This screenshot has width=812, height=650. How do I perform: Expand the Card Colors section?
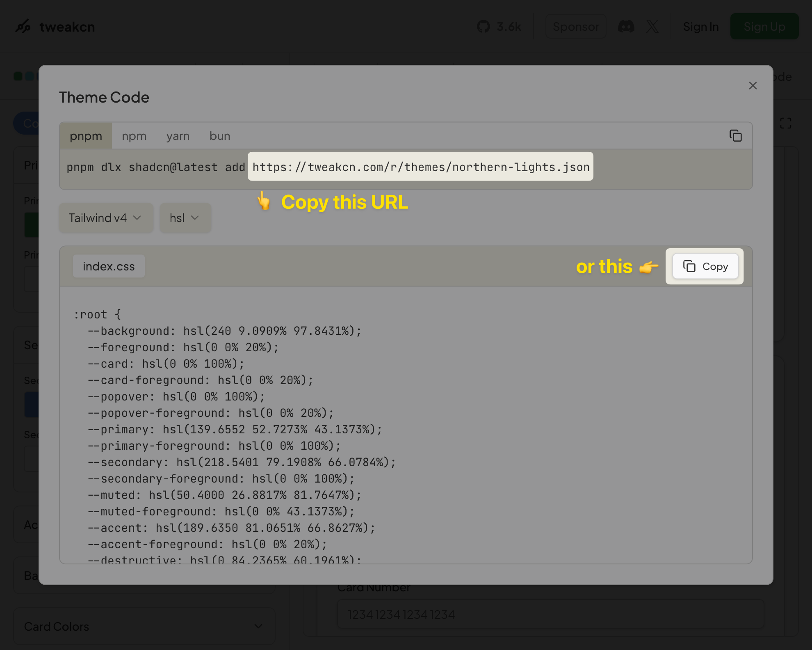[144, 626]
